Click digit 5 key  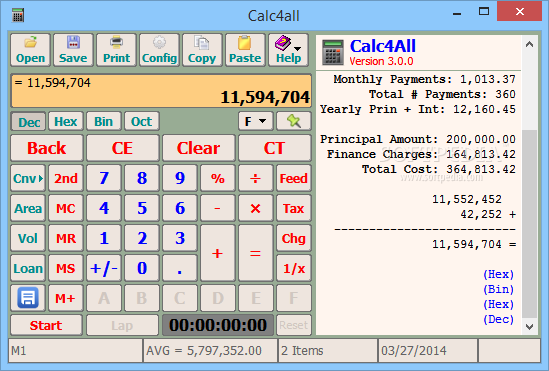pyautogui.click(x=141, y=208)
